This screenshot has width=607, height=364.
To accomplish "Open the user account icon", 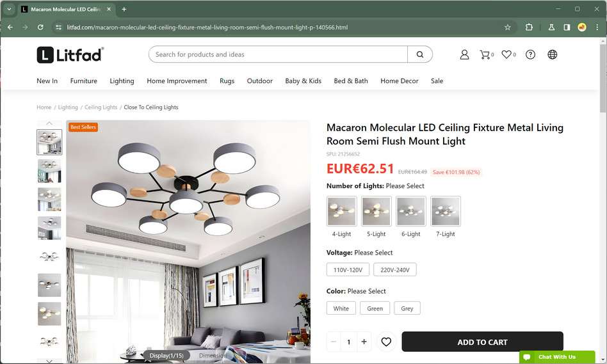I will pos(464,54).
